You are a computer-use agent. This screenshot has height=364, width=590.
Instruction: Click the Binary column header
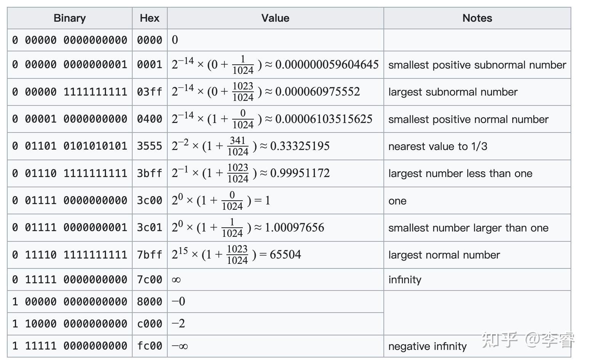pos(69,18)
